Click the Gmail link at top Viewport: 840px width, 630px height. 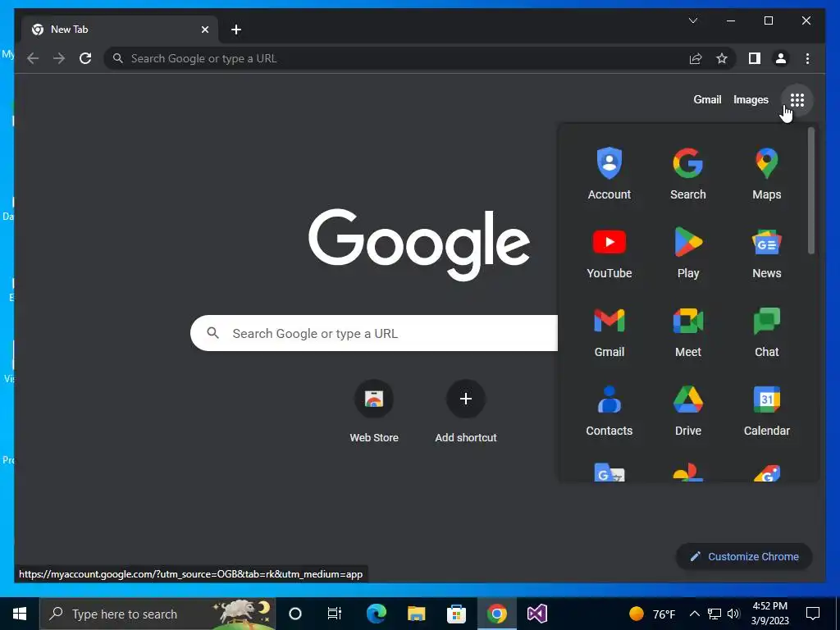click(x=707, y=99)
